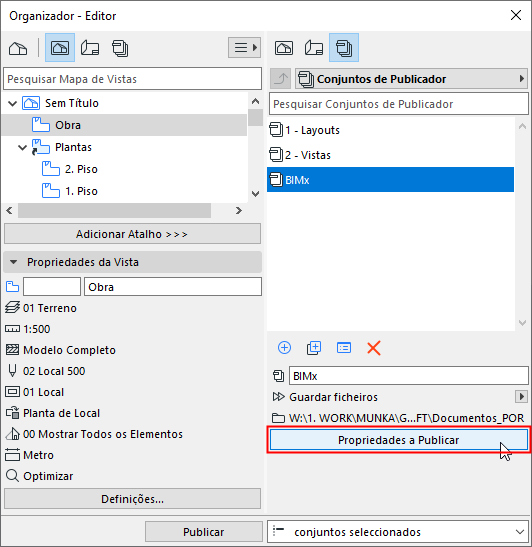532x547 pixels.
Task: Collapse the Sem Título tree node
Action: pos(13,103)
